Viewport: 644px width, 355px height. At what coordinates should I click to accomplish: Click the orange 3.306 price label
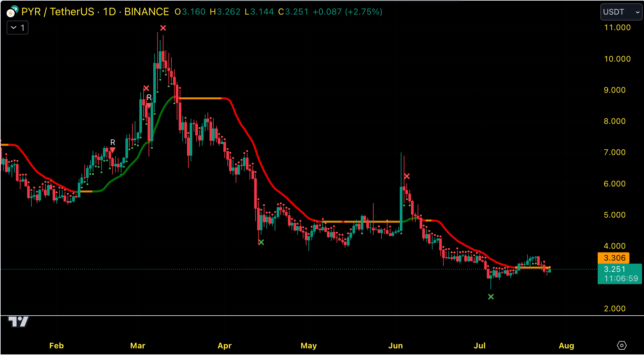point(614,258)
